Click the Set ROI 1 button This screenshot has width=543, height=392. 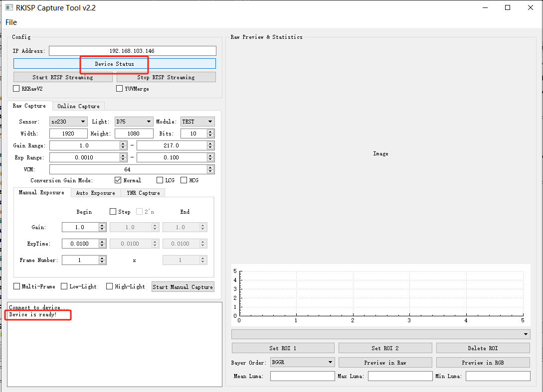[283, 348]
